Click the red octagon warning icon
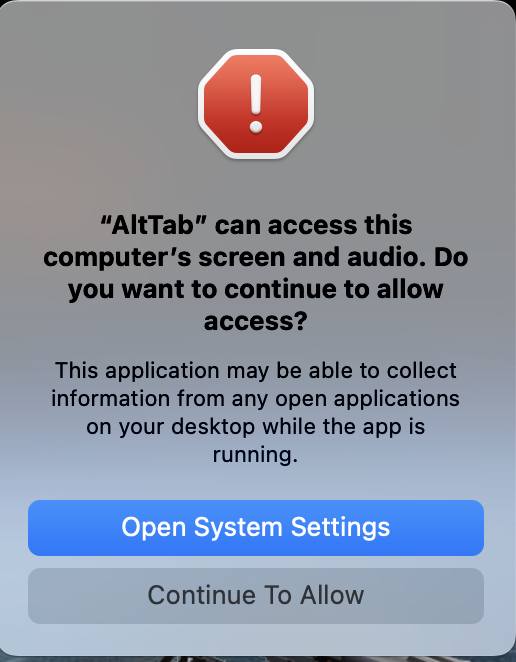 [x=256, y=104]
